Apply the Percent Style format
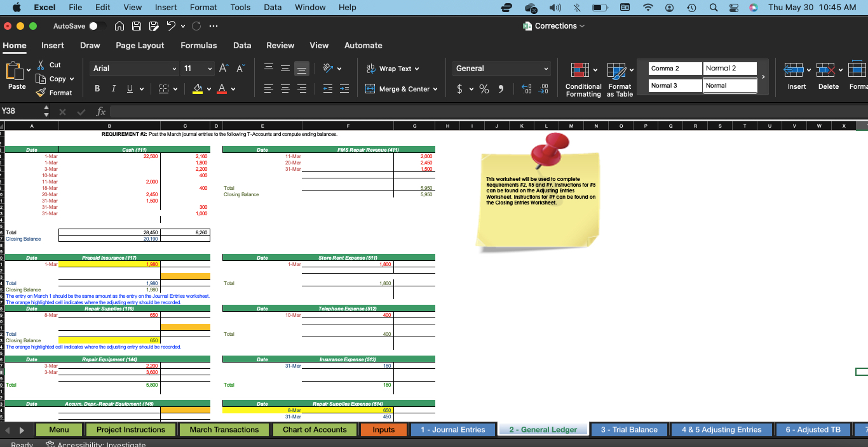The height and width of the screenshot is (447, 868). pos(484,88)
